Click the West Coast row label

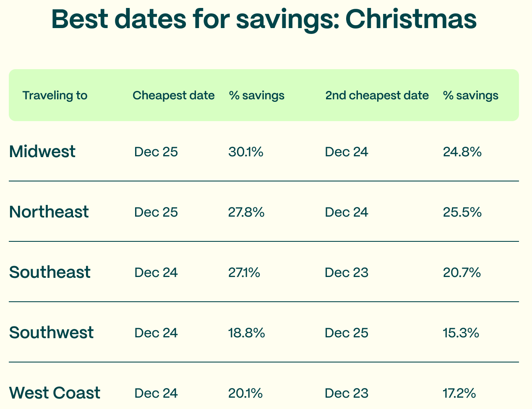55,393
